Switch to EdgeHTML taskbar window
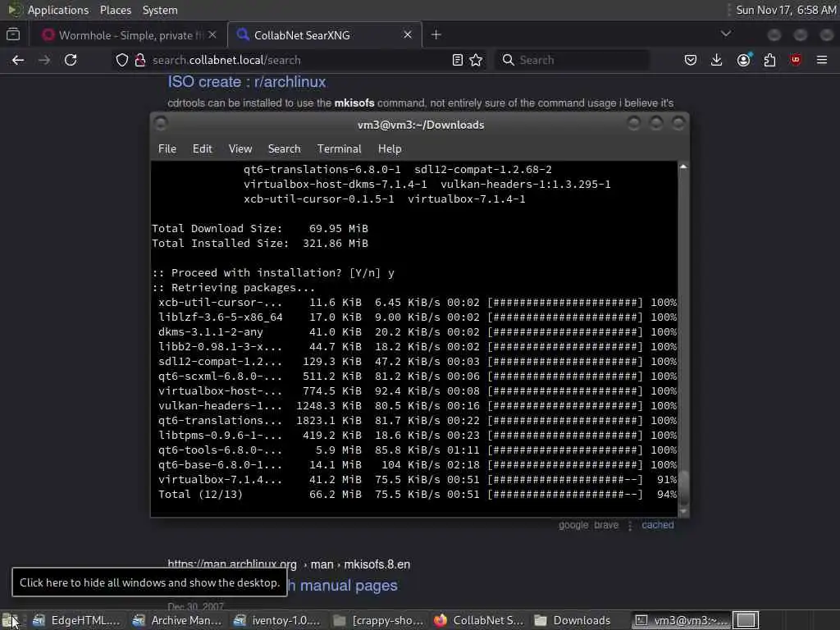 click(76, 620)
